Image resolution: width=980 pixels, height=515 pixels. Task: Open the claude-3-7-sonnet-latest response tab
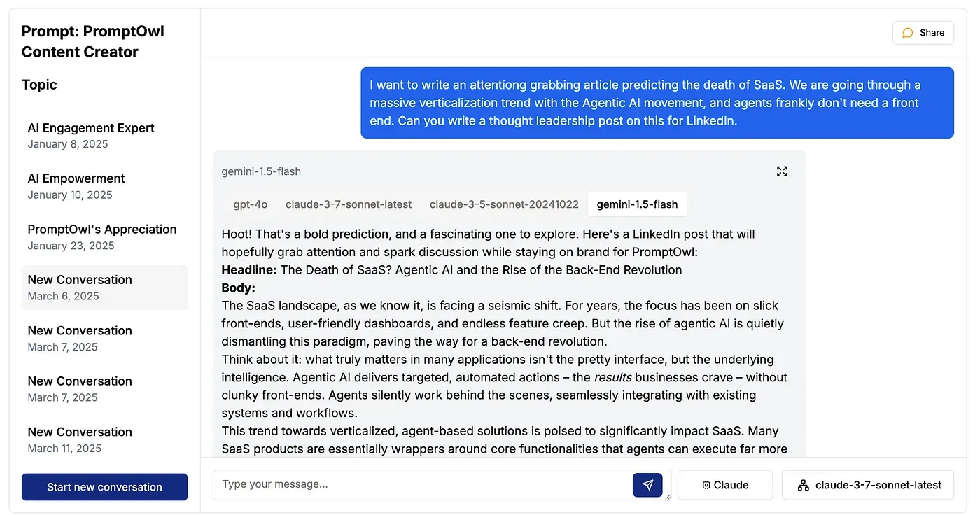[x=349, y=204]
